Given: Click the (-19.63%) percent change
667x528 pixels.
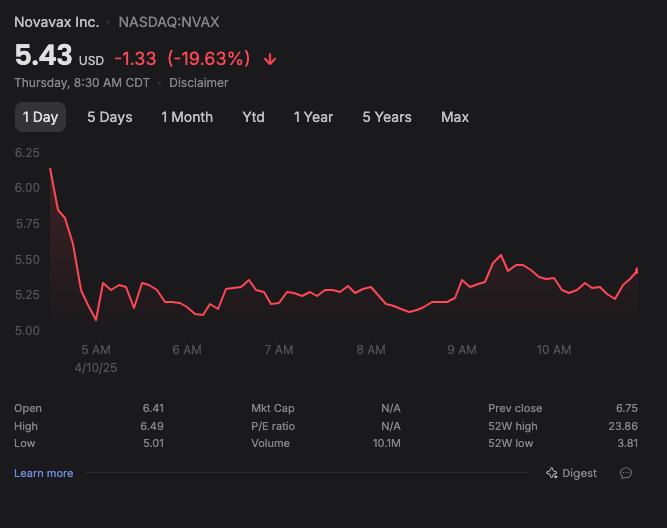Looking at the screenshot, I should pyautogui.click(x=208, y=59).
